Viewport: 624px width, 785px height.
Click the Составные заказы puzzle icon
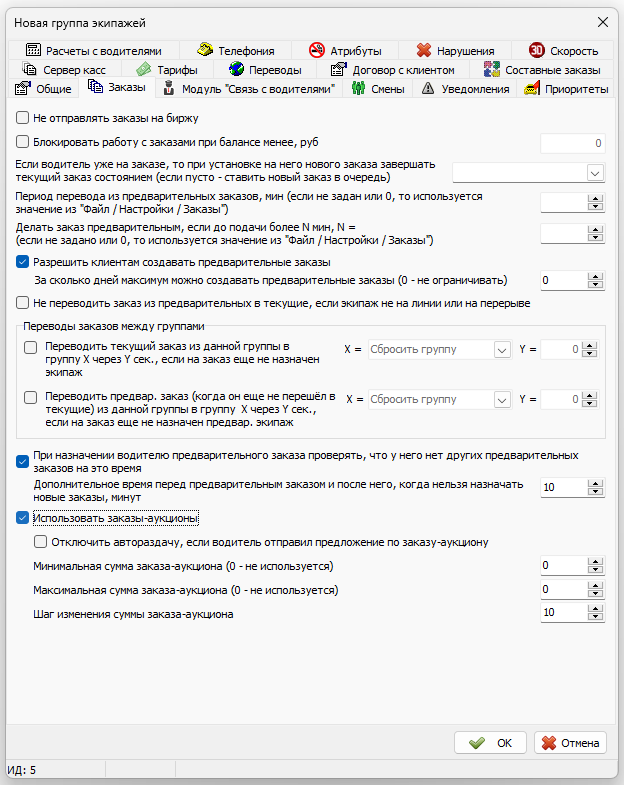[492, 70]
